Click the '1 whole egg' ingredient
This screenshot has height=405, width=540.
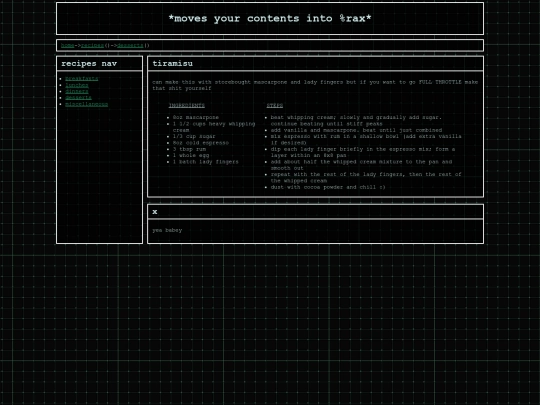tap(191, 155)
